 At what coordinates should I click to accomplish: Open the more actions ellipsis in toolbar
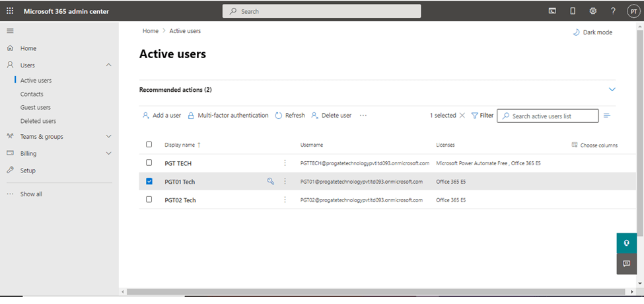click(363, 116)
